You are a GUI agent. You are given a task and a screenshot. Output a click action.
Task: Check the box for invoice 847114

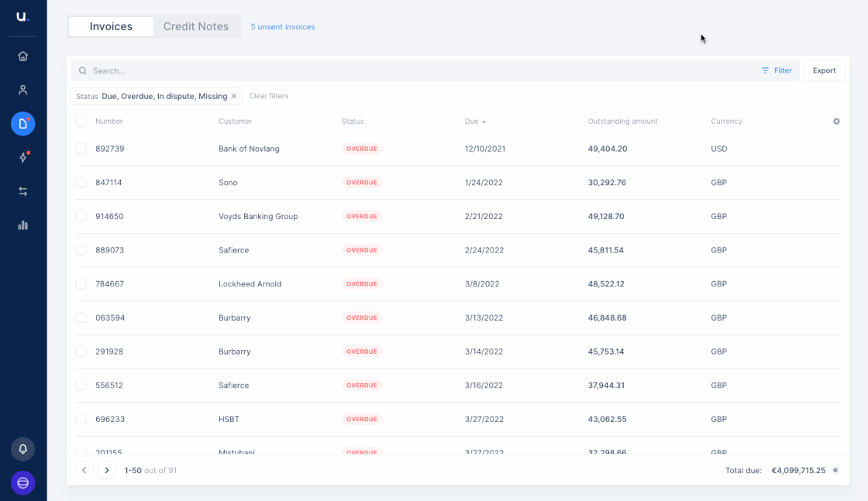81,183
